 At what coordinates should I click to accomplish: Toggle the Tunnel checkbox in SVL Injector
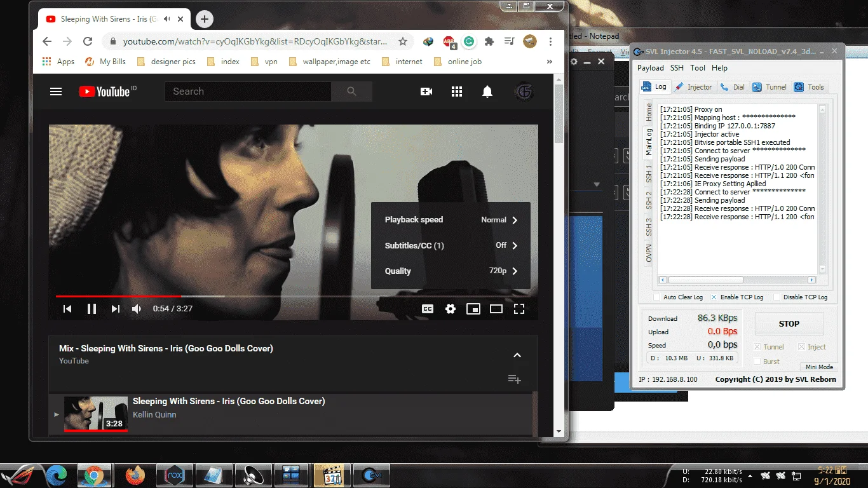click(x=757, y=347)
